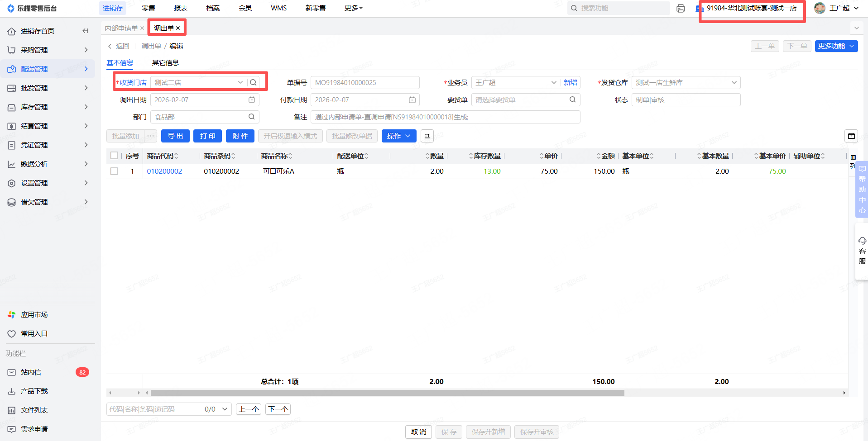Viewport: 868px width, 441px height.
Task: Collapse the sidebar with the arrow icon
Action: [x=85, y=31]
